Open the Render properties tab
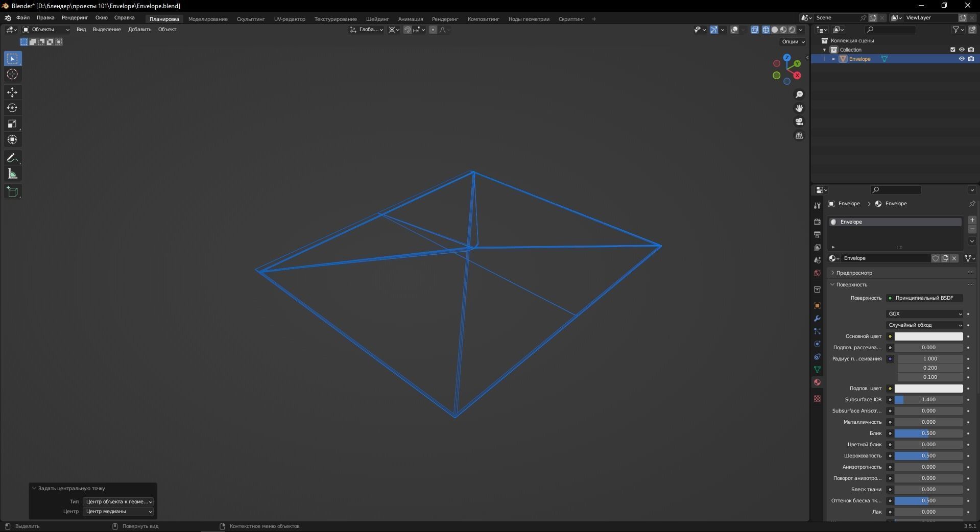Viewport: 980px width, 532px height. 817,222
